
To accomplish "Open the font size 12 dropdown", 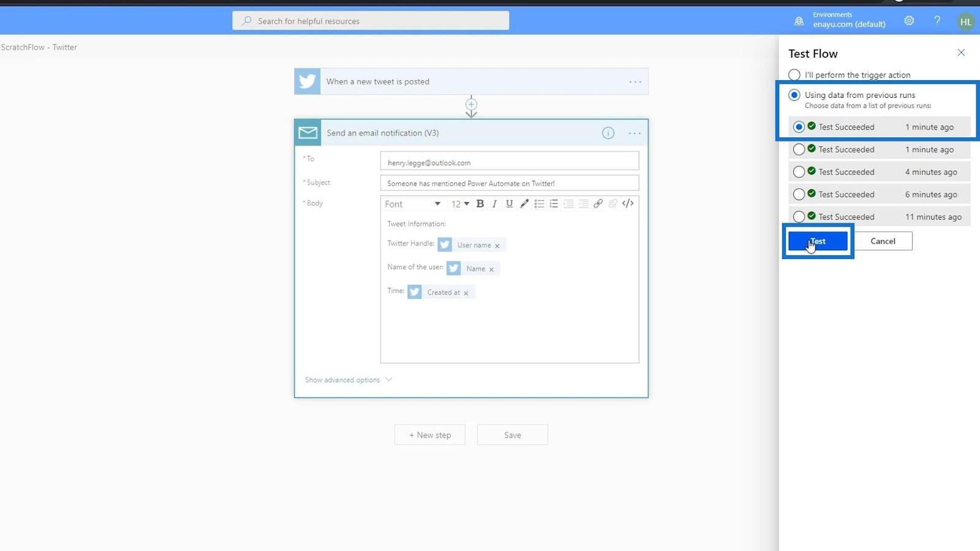I will tap(460, 204).
